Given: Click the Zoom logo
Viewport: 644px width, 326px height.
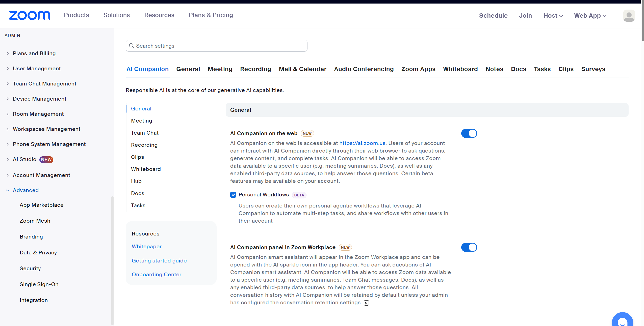Looking at the screenshot, I should click(30, 15).
